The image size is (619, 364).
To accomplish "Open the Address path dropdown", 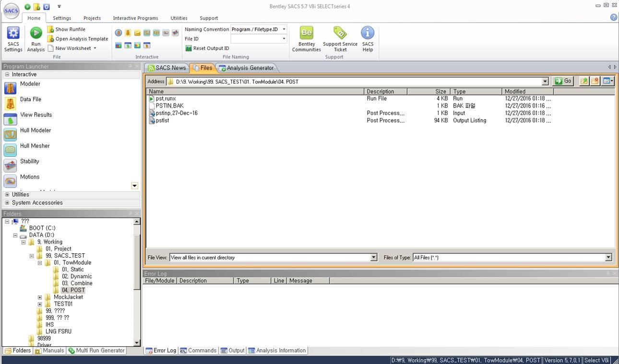I will pyautogui.click(x=545, y=82).
